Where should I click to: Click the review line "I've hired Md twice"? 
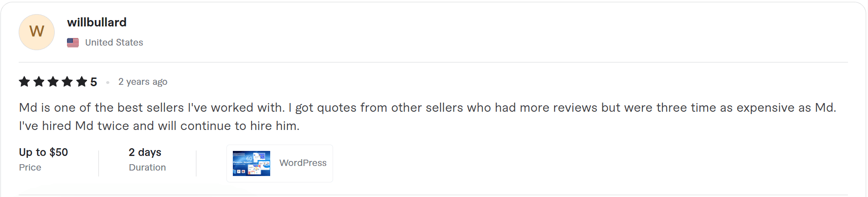(159, 126)
